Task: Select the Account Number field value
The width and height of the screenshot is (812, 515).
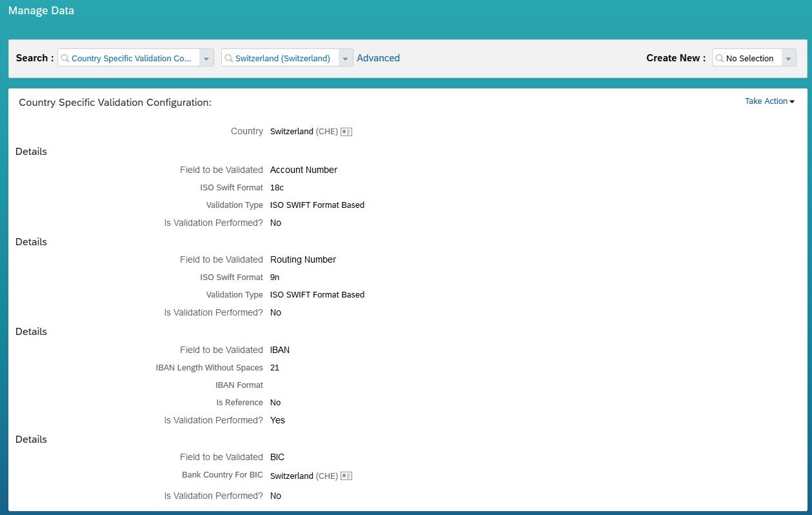Action: (x=304, y=170)
